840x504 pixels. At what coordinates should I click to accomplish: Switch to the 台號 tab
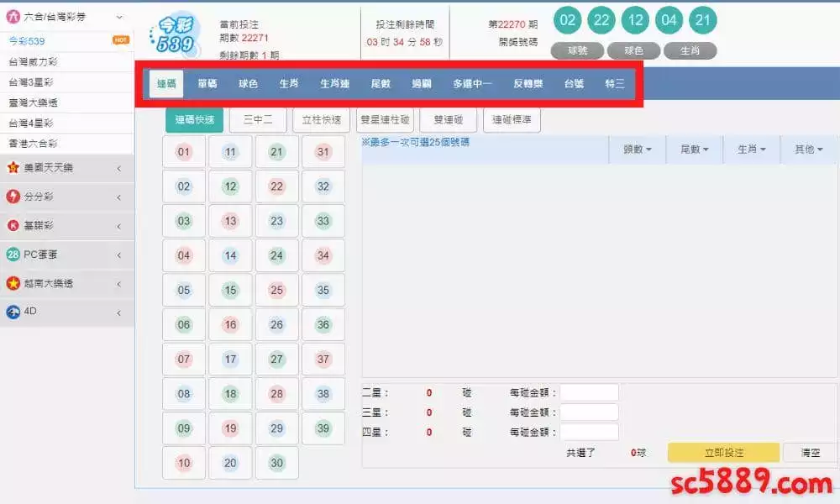click(x=574, y=83)
